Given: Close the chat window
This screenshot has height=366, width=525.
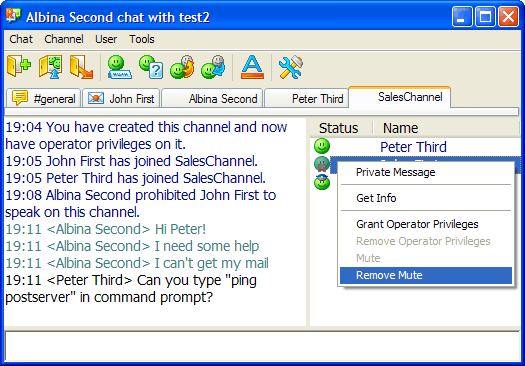Looking at the screenshot, I should click(x=508, y=16).
